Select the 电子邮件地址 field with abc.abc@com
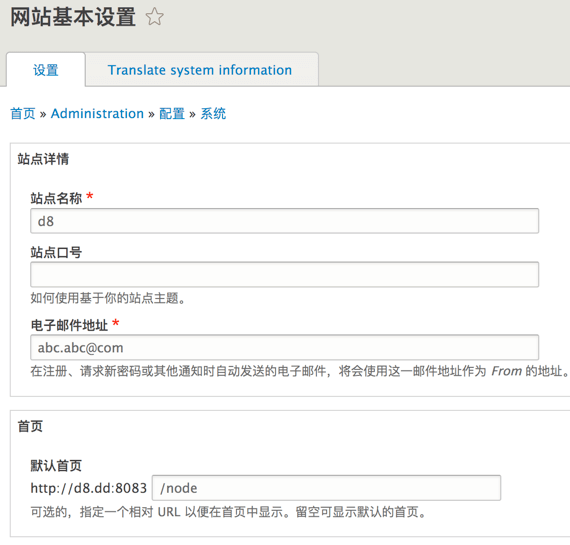This screenshot has width=570, height=545. point(285,348)
